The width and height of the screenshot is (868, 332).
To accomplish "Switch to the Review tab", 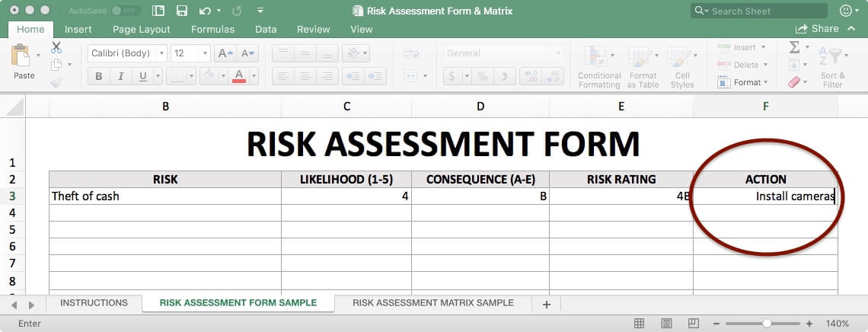I will (x=314, y=30).
